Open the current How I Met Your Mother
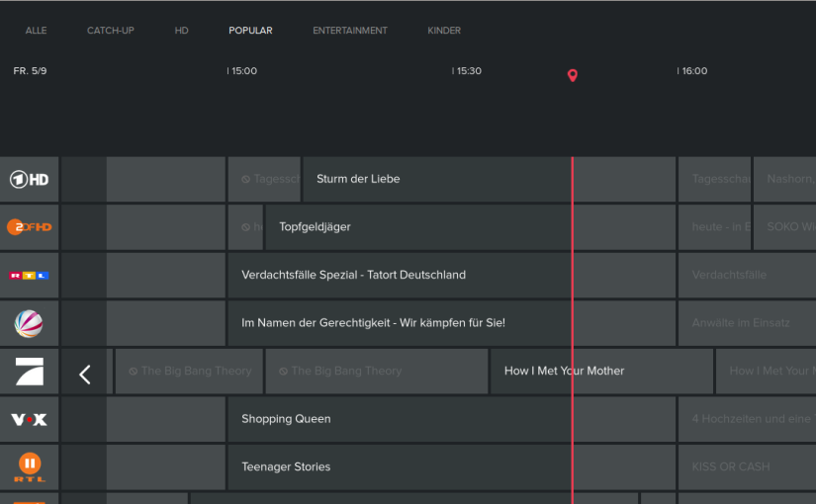The width and height of the screenshot is (816, 504). pos(601,371)
